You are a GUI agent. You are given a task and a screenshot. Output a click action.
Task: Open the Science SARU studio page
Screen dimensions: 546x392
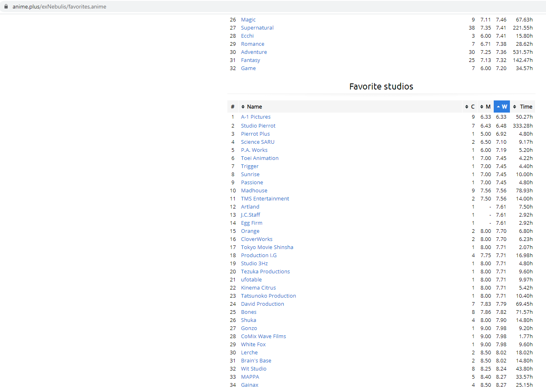(257, 142)
